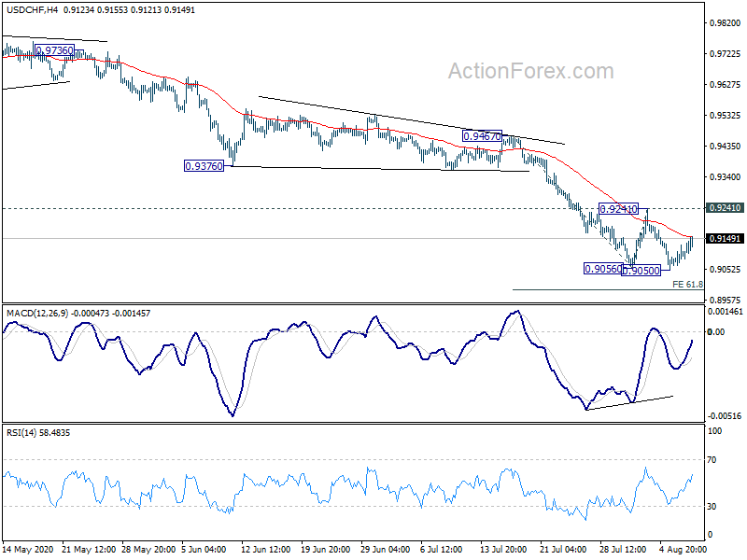Click the 29 Jun 04:00 date label

(x=386, y=550)
